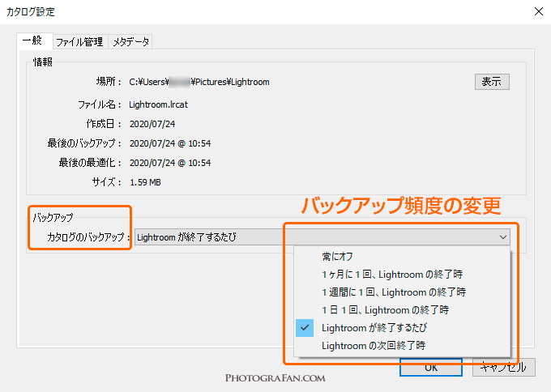This screenshot has width=551, height=392.
Task: Click the file name Lightroom.lrcat
Action: 159,104
